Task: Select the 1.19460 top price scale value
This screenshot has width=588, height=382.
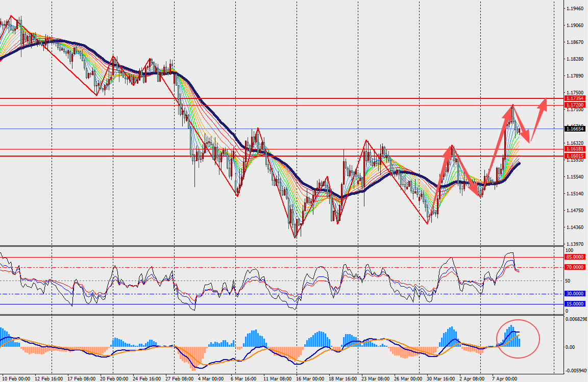Action: coord(576,9)
